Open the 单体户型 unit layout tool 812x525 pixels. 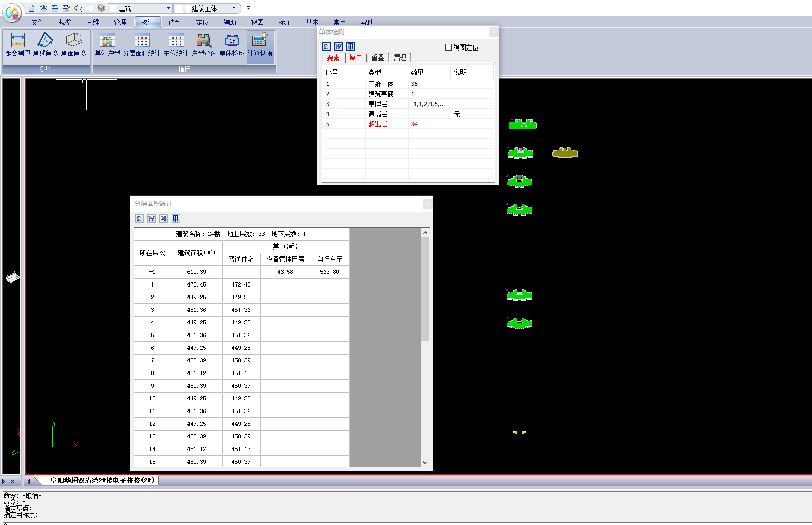(x=107, y=45)
